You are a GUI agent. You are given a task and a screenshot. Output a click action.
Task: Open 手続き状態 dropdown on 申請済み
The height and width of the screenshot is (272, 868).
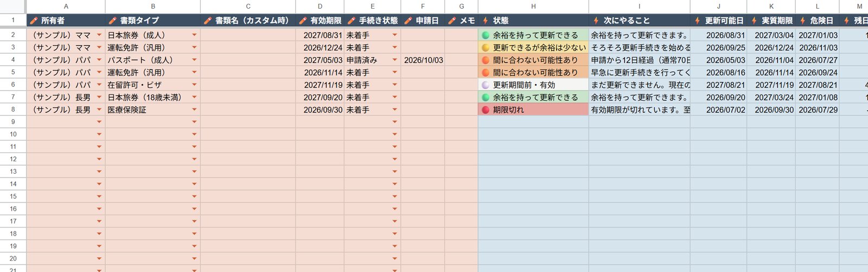395,60
